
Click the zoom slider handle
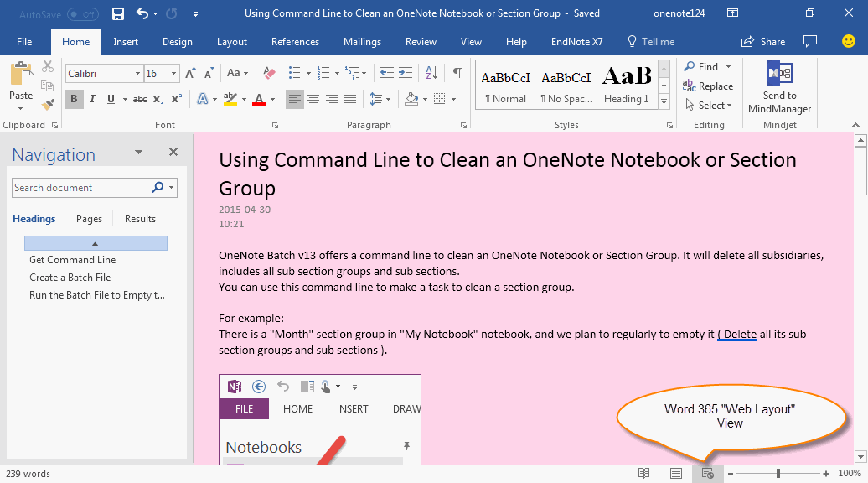(778, 474)
